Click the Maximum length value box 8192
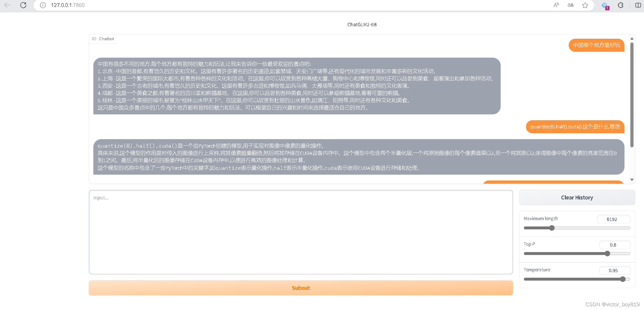644x310 pixels. 613,219
